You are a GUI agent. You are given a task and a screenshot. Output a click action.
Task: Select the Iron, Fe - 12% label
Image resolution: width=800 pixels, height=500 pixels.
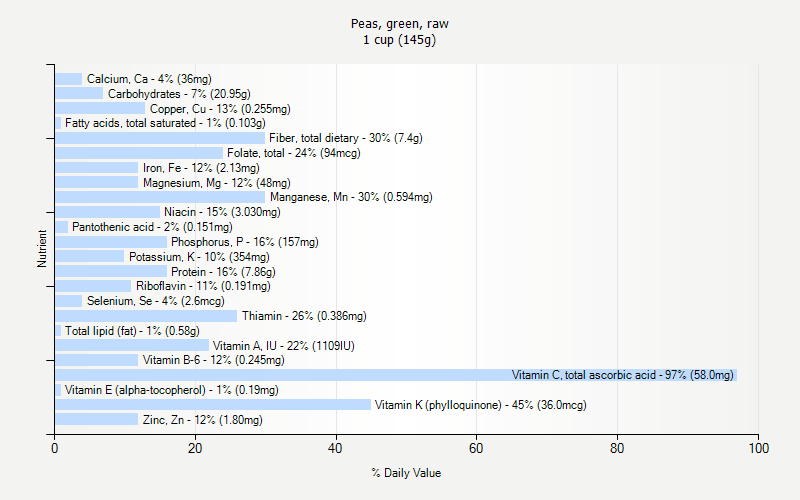[x=201, y=168]
